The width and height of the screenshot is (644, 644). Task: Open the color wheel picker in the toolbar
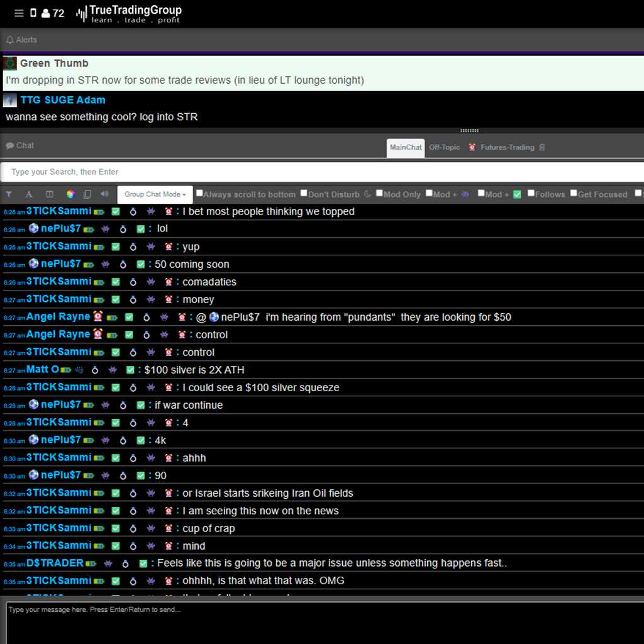[70, 194]
